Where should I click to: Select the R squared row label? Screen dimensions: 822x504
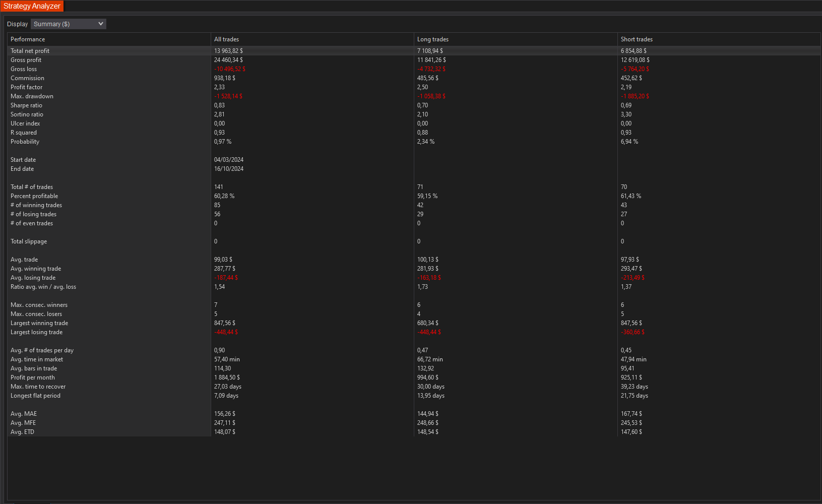pyautogui.click(x=24, y=133)
